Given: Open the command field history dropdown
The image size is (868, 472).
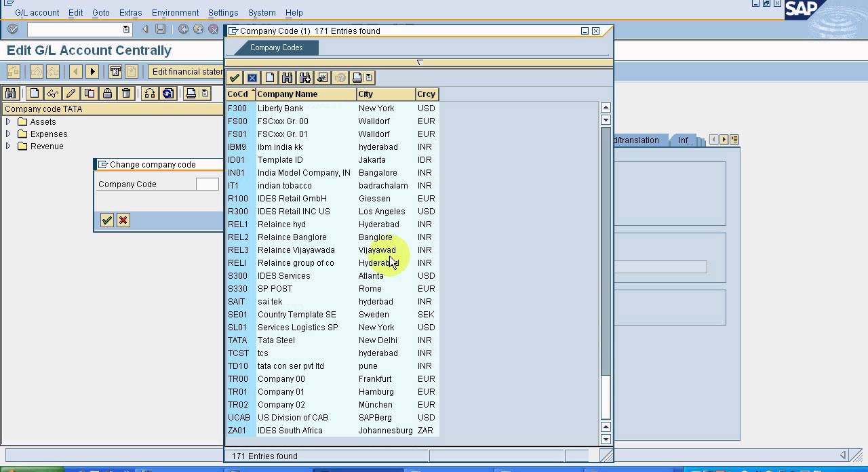Looking at the screenshot, I should click(126, 29).
